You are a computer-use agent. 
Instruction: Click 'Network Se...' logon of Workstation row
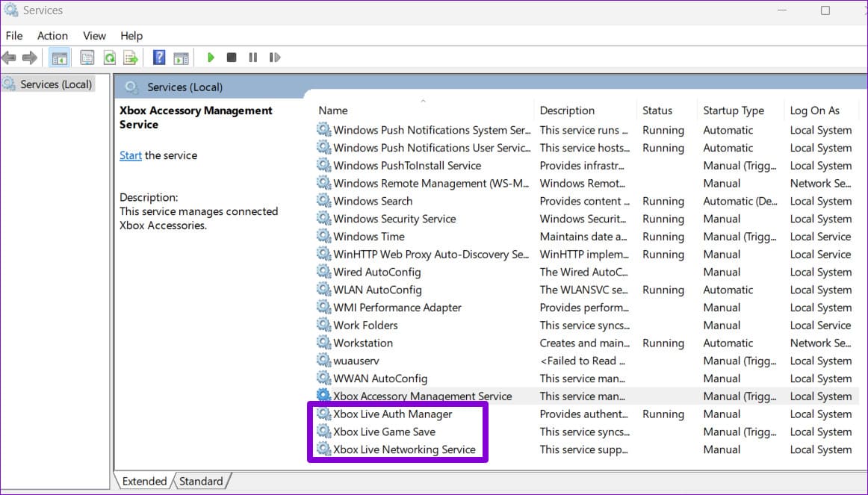[x=820, y=343]
